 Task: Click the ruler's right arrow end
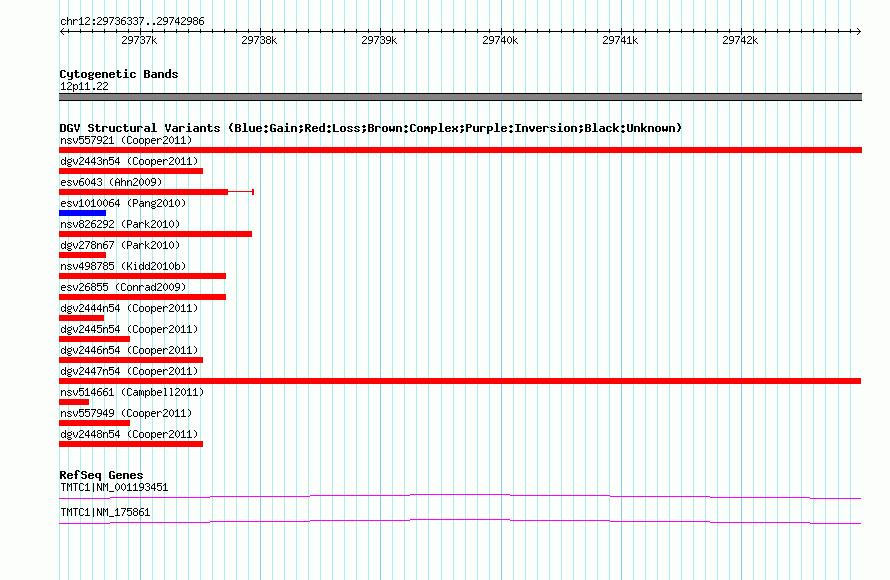(x=858, y=31)
